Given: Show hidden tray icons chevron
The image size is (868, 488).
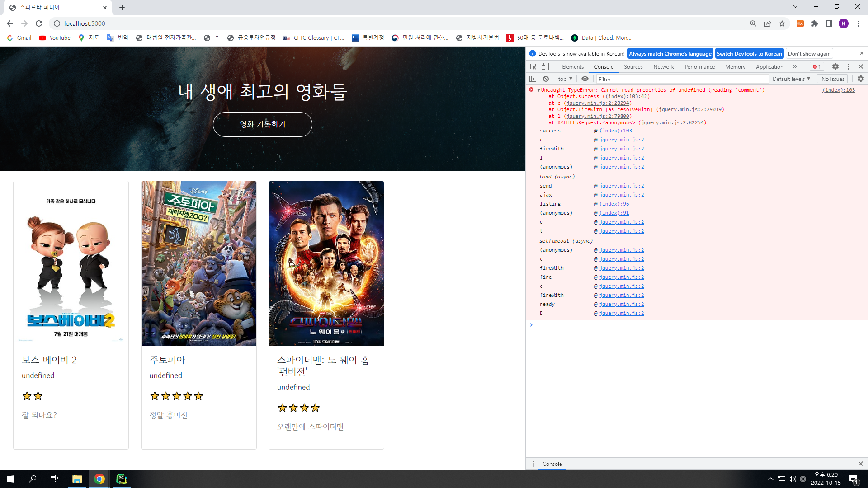Looking at the screenshot, I should [x=770, y=479].
